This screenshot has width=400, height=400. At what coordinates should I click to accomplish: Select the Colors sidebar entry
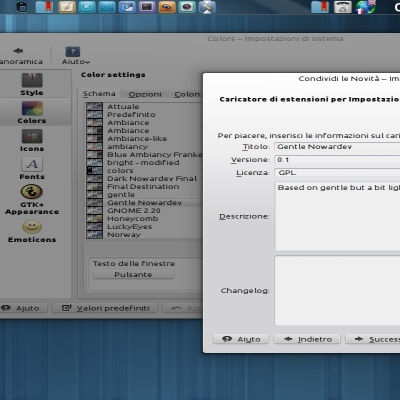[32, 112]
